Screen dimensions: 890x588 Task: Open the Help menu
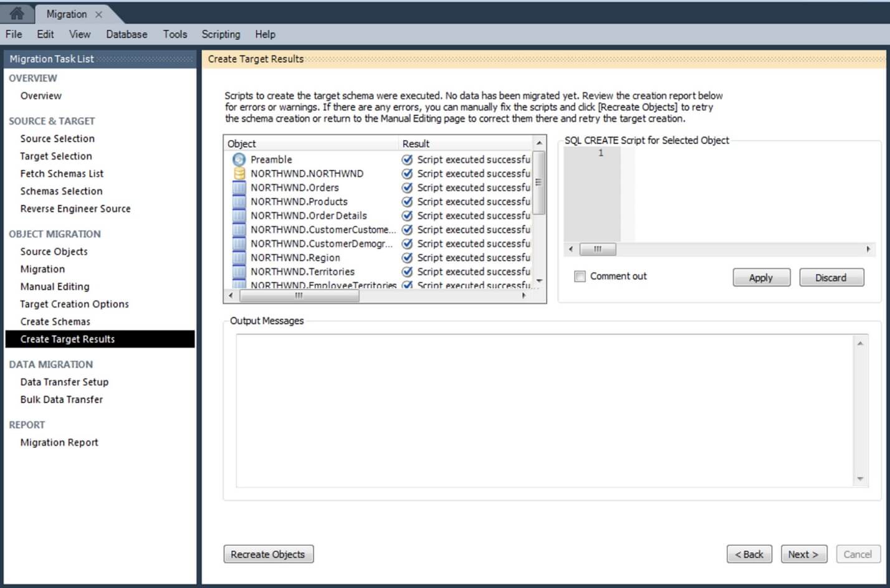[x=265, y=34]
